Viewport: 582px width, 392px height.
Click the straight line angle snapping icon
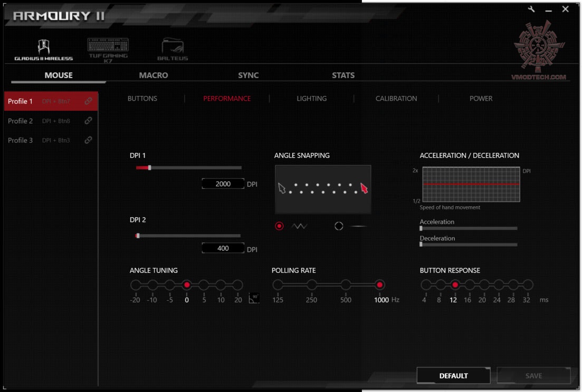pos(359,226)
